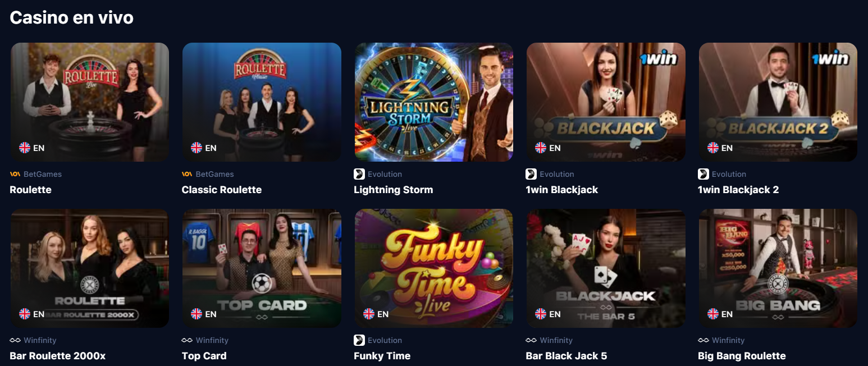Open the BetGames Roulette game thumbnail

point(90,102)
